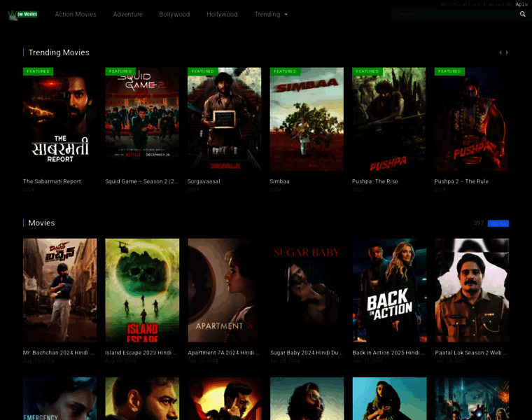
Task: Click Apartment 7A 2024 Hindi title
Action: pos(223,353)
